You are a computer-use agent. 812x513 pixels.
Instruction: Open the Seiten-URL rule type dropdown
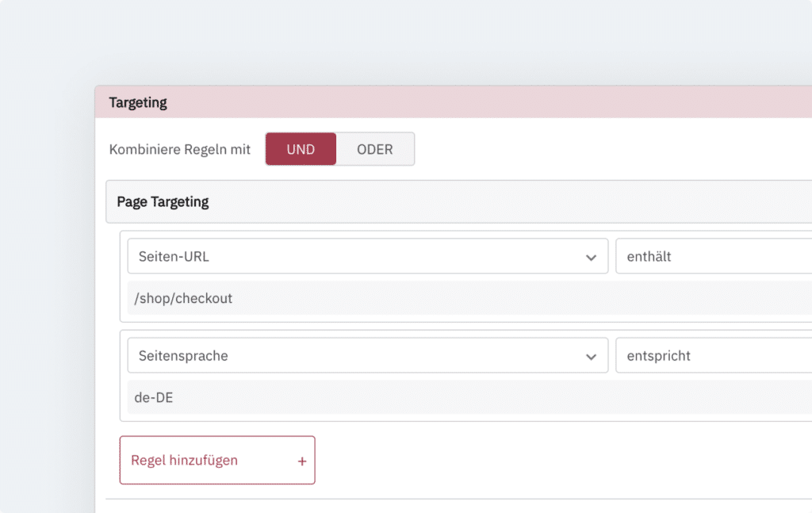click(x=367, y=256)
